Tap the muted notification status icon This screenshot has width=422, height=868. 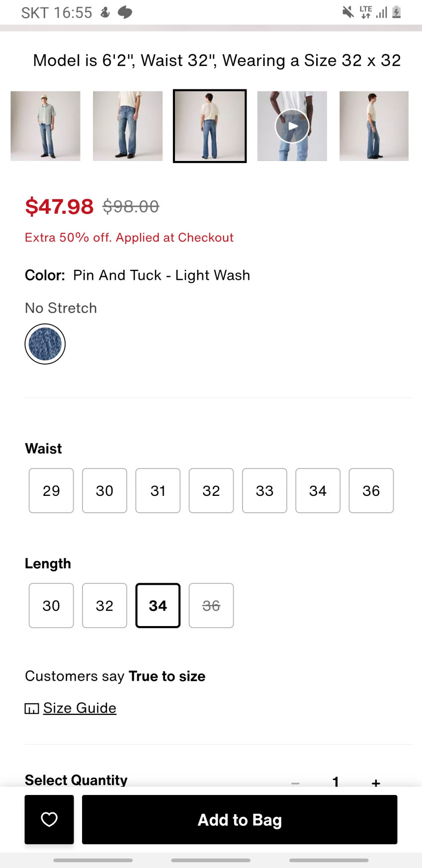(348, 12)
